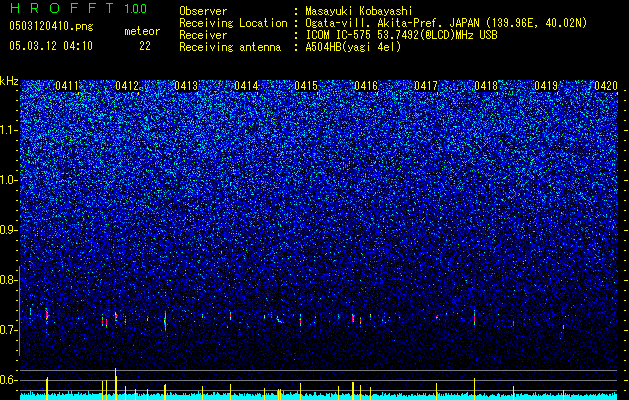This screenshot has width=629, height=400.
Task: Click the 'meteor' count label
Action: point(142,31)
